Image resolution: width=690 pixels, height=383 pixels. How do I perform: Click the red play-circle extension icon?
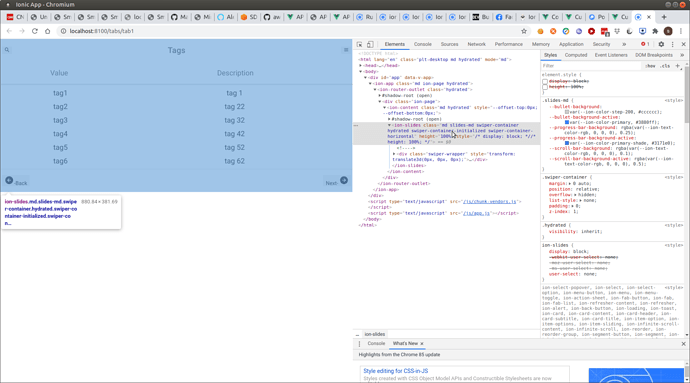[591, 31]
